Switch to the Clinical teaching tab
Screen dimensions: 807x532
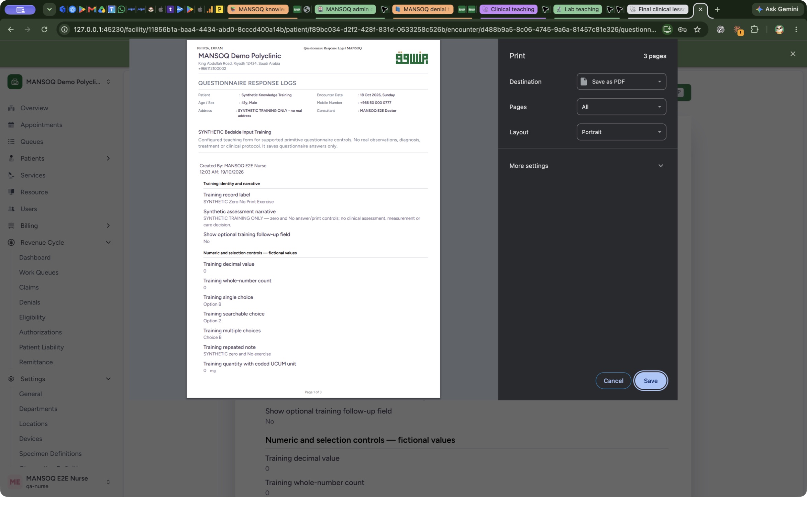[508, 9]
